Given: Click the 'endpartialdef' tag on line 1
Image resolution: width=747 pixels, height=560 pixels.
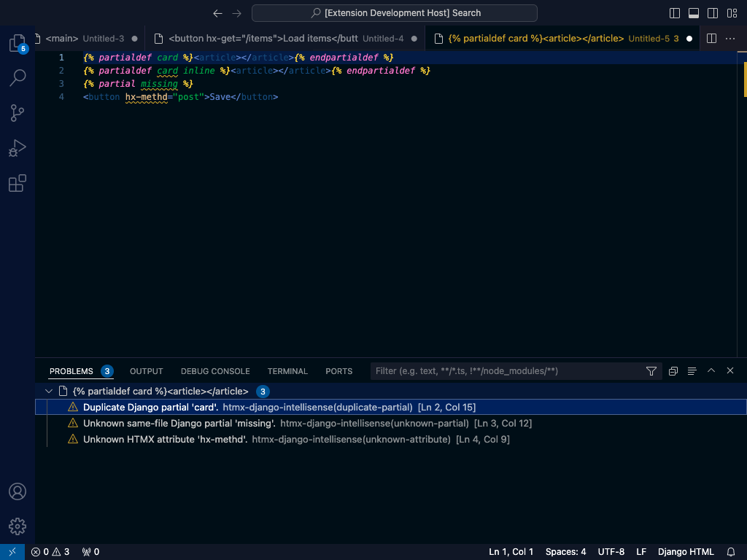Looking at the screenshot, I should pos(344,58).
